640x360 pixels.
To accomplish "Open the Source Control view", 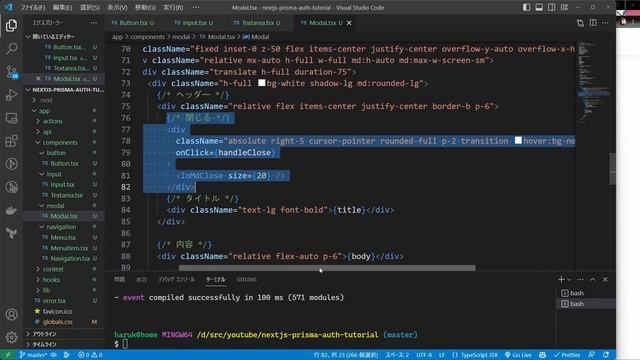I will click(x=11, y=72).
